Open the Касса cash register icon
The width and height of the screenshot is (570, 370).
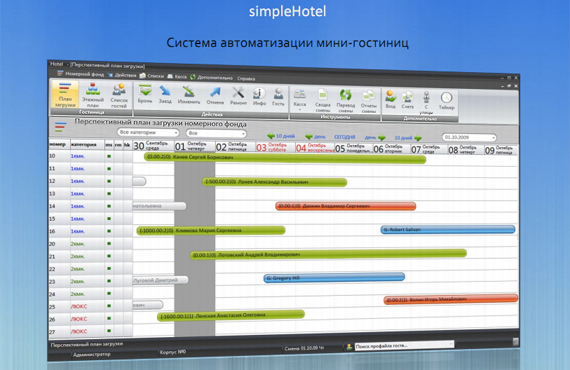300,98
